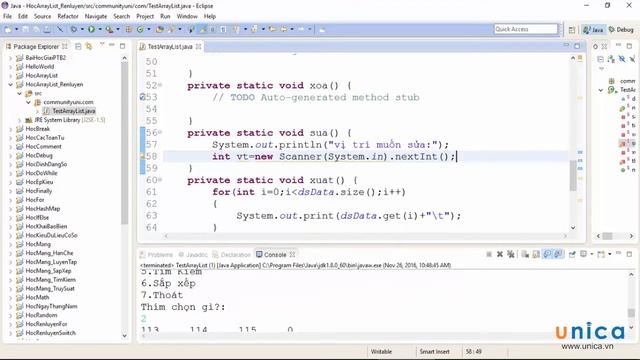Click the breakpoint margin at line 58
Image resolution: width=640 pixels, height=360 pixels.
(x=142, y=156)
